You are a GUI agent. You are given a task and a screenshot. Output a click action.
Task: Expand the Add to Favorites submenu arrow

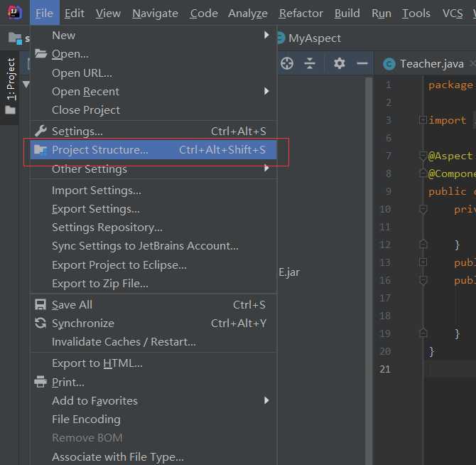(266, 400)
